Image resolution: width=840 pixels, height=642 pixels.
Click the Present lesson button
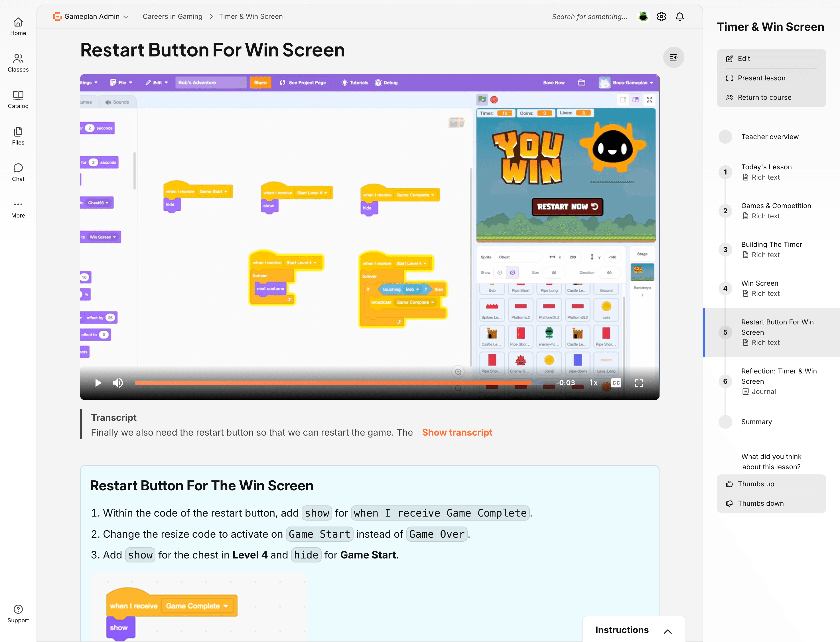(762, 78)
